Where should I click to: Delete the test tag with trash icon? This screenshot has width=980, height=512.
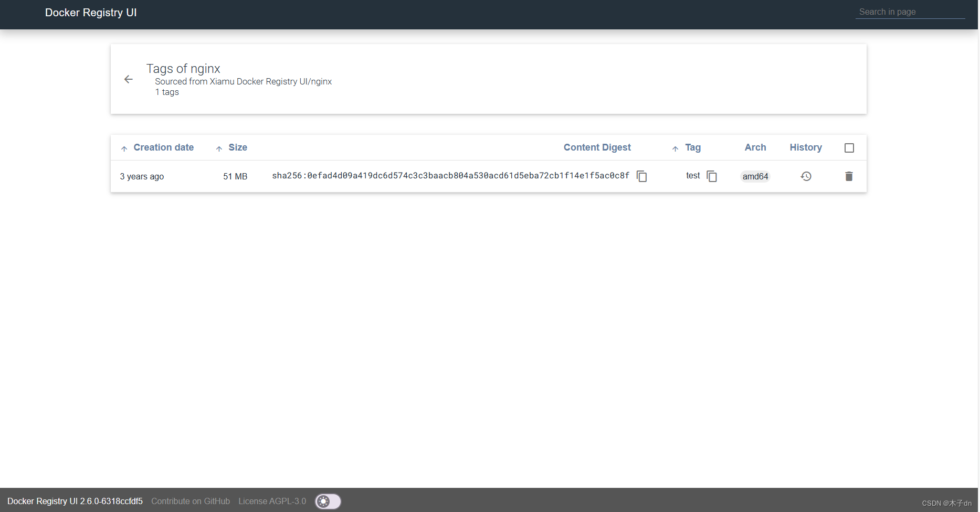[849, 176]
